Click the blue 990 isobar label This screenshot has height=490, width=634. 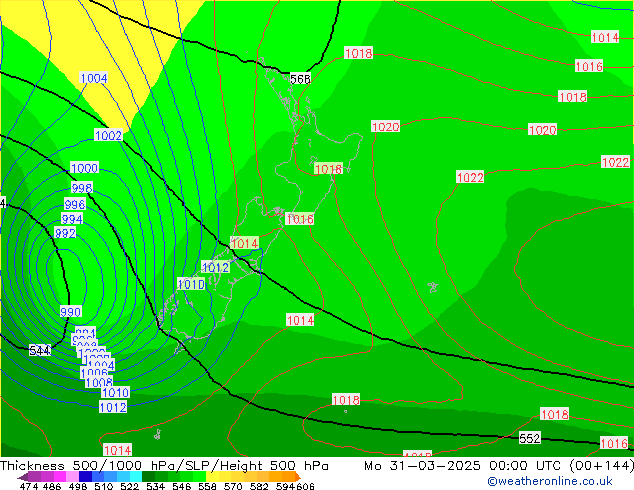point(71,312)
